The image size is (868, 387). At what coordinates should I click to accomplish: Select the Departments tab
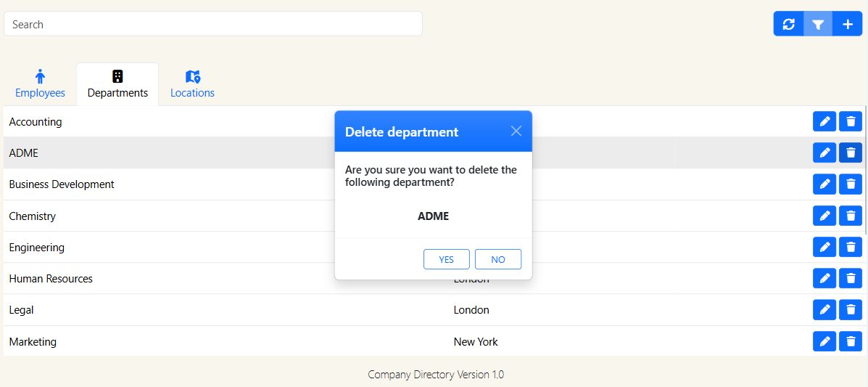click(117, 84)
